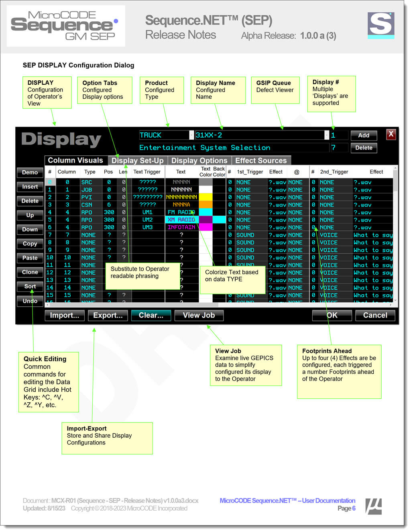Click the Delete button in the side column
Screen dimensions: 411x532
30,201
